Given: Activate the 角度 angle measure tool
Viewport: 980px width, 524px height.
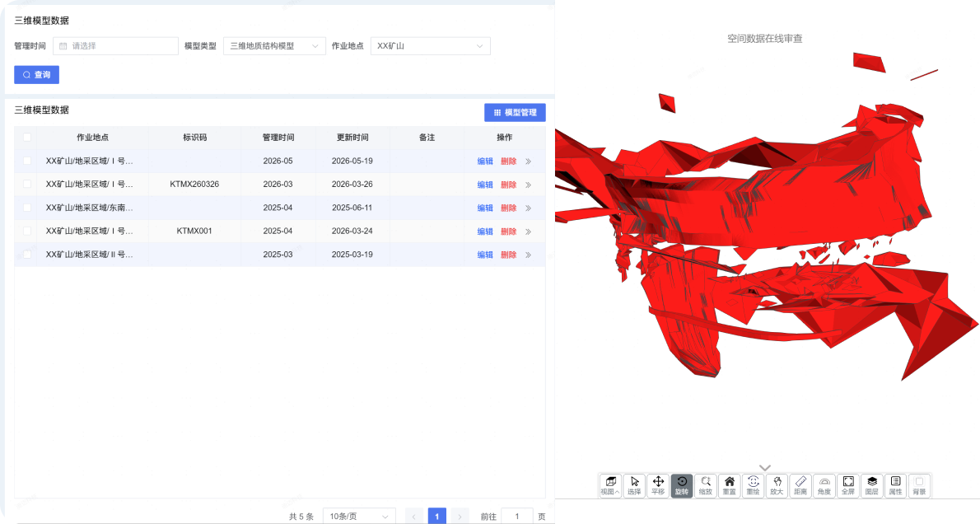Looking at the screenshot, I should pyautogui.click(x=824, y=485).
